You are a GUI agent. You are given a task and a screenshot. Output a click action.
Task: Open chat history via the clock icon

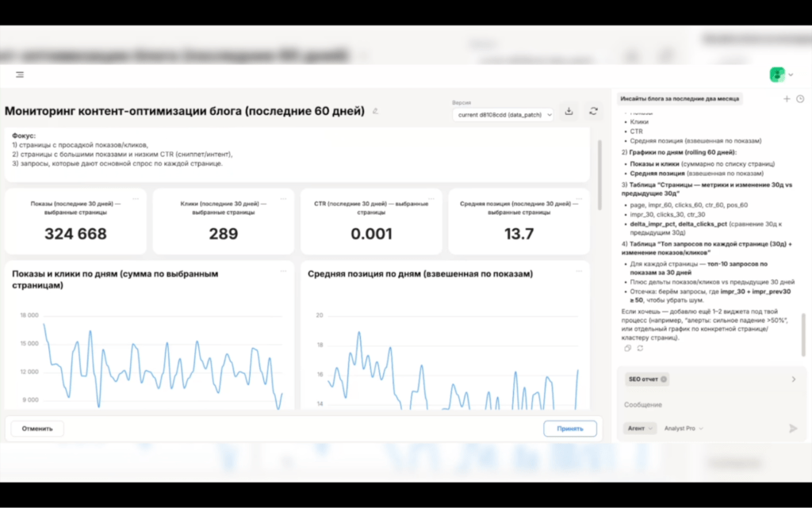799,99
